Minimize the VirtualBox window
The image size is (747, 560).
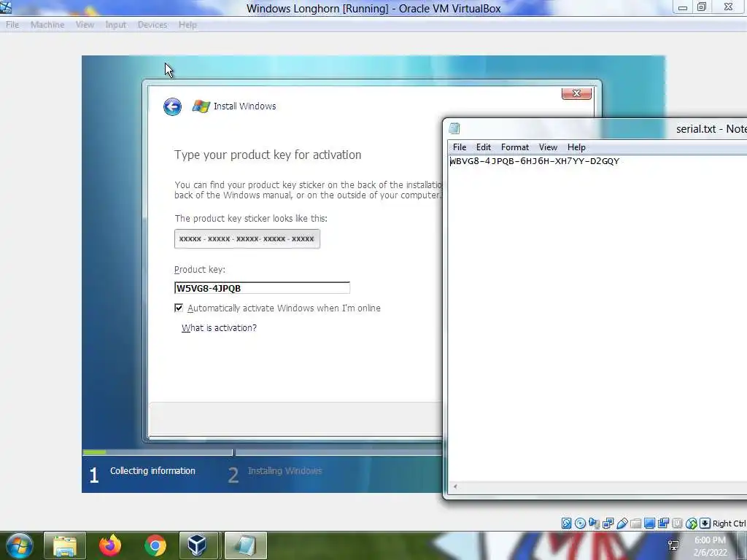coord(683,7)
